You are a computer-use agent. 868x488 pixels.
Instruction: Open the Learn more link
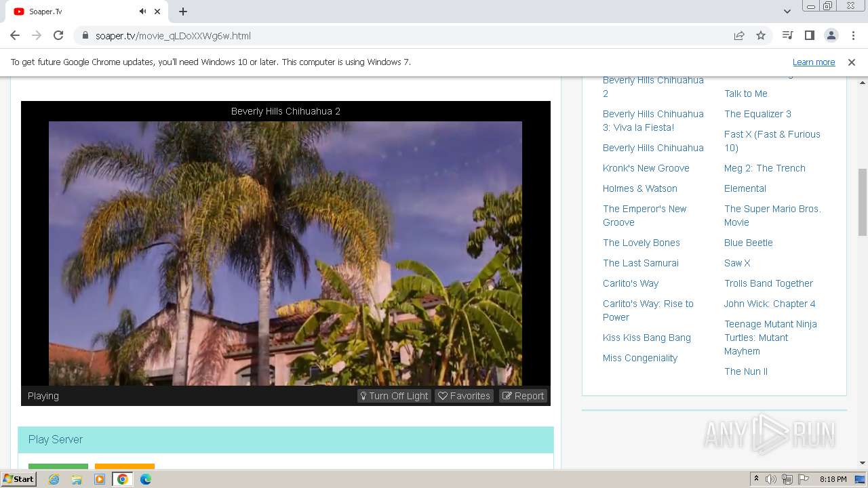[x=814, y=62]
